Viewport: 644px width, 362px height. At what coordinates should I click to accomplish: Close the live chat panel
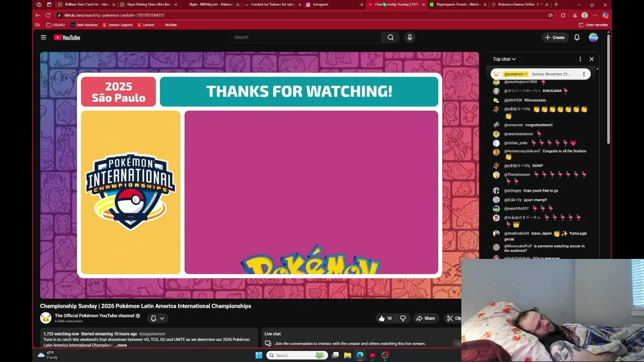[592, 59]
